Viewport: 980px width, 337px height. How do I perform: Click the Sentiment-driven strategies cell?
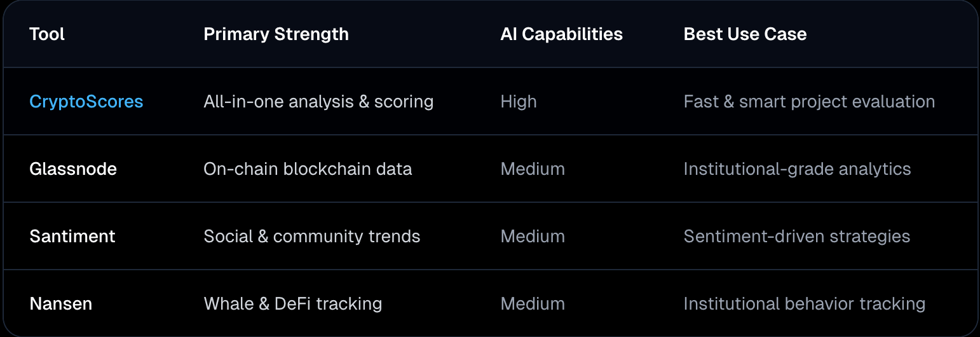coord(796,237)
